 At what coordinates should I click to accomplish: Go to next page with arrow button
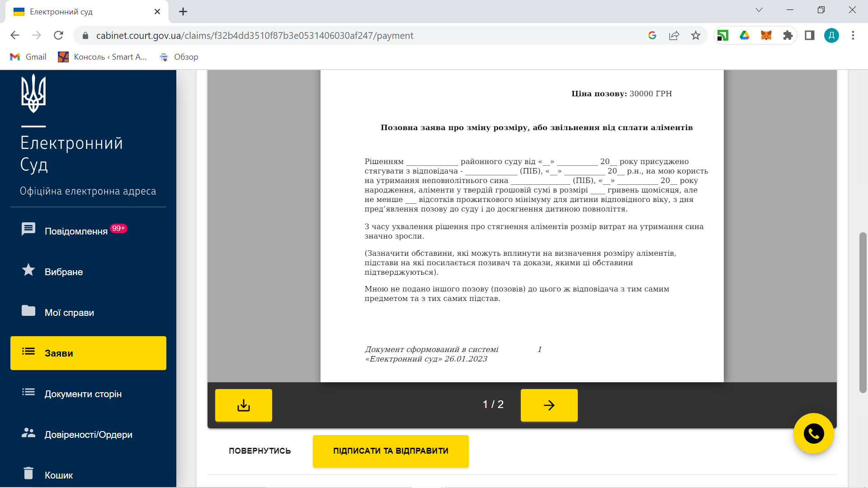coord(549,405)
